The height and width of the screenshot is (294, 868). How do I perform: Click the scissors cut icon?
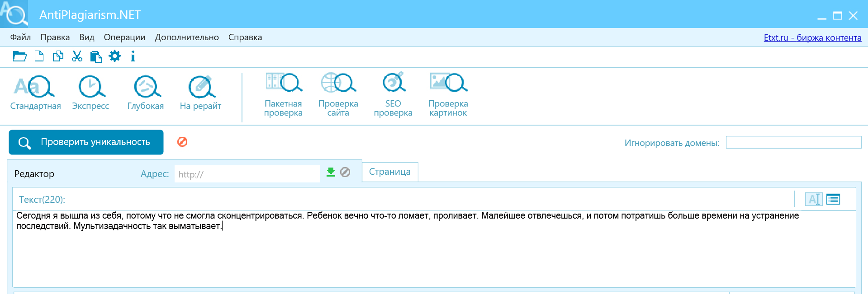click(77, 56)
